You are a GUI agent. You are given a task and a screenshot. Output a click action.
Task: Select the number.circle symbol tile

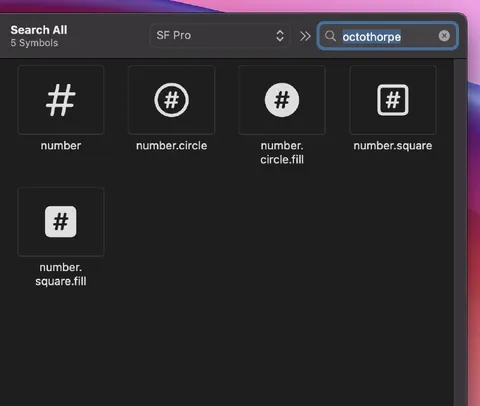pos(171,100)
